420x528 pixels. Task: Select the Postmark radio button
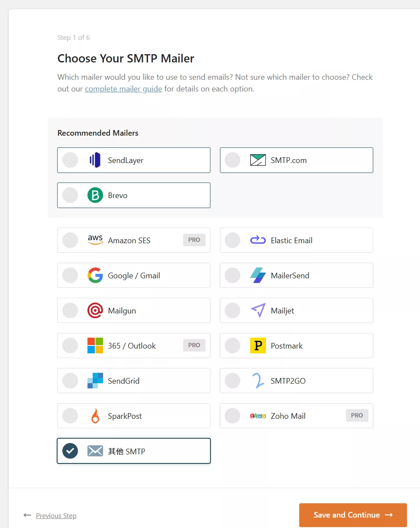pyautogui.click(x=233, y=345)
